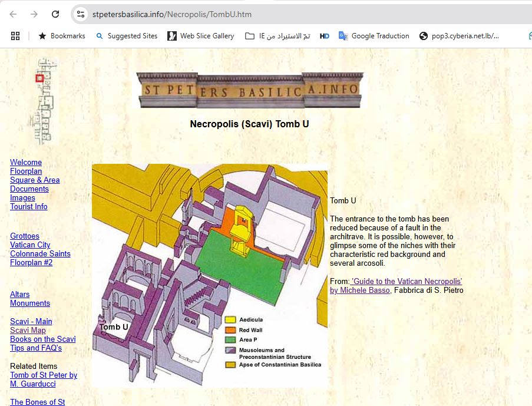Open Google Traduction bookmark
Viewport: 532px width, 406px height.
[374, 36]
